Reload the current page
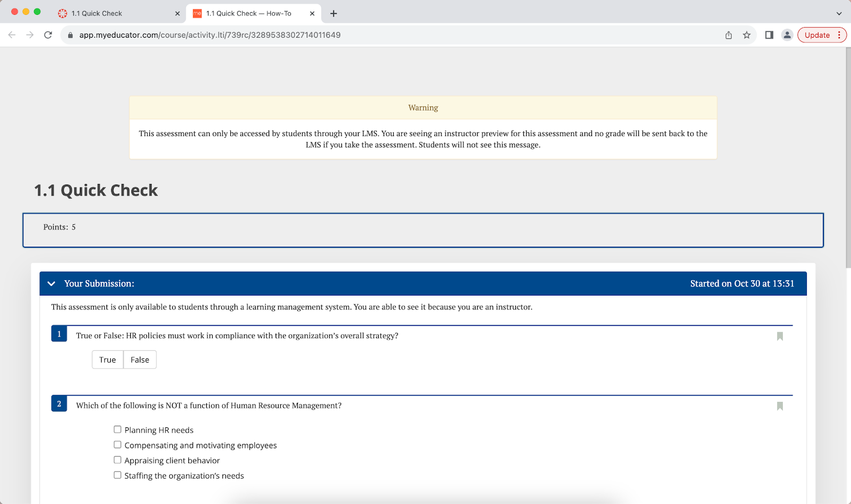This screenshot has width=851, height=504. [x=48, y=35]
